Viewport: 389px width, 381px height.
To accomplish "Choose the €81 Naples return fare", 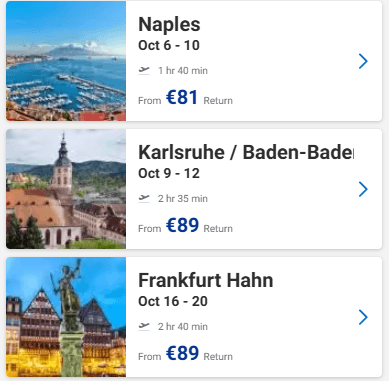I will (x=182, y=98).
